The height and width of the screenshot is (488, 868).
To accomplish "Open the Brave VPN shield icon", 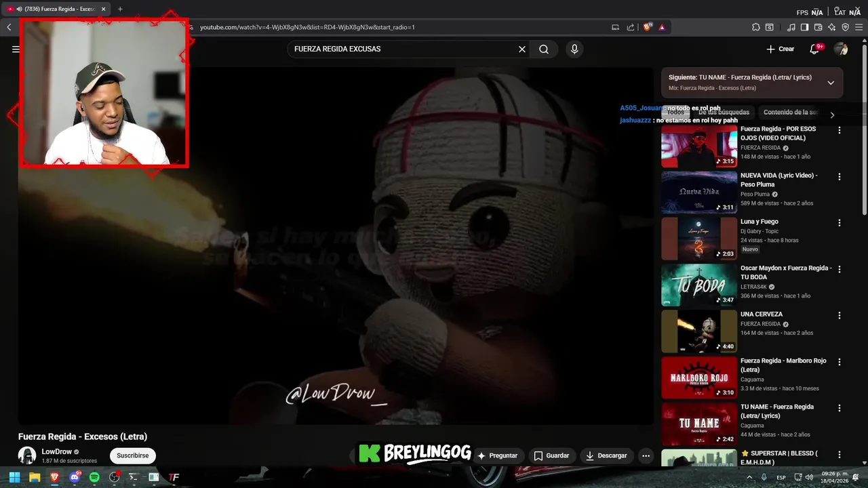I will (x=845, y=27).
